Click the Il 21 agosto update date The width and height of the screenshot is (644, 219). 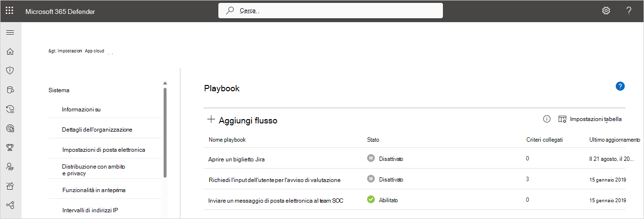click(611, 158)
